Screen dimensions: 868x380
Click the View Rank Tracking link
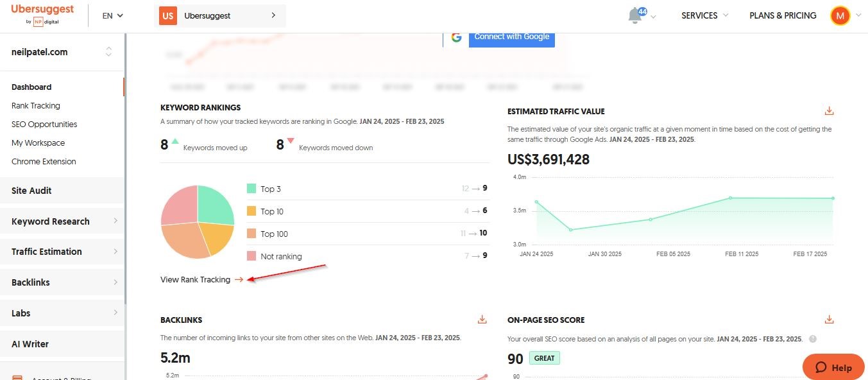201,280
